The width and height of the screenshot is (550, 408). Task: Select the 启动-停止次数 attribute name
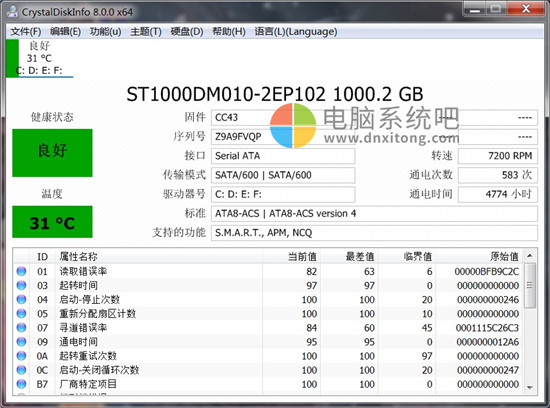89,299
